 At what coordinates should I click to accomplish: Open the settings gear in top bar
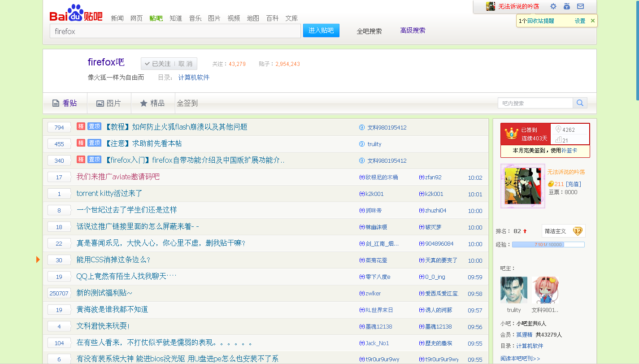(x=553, y=6)
